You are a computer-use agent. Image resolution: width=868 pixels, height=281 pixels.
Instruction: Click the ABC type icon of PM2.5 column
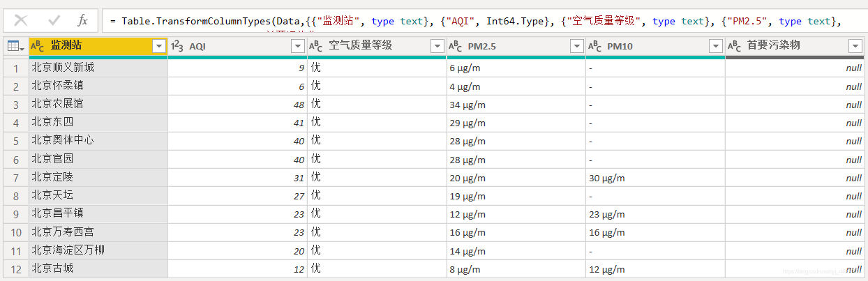456,46
